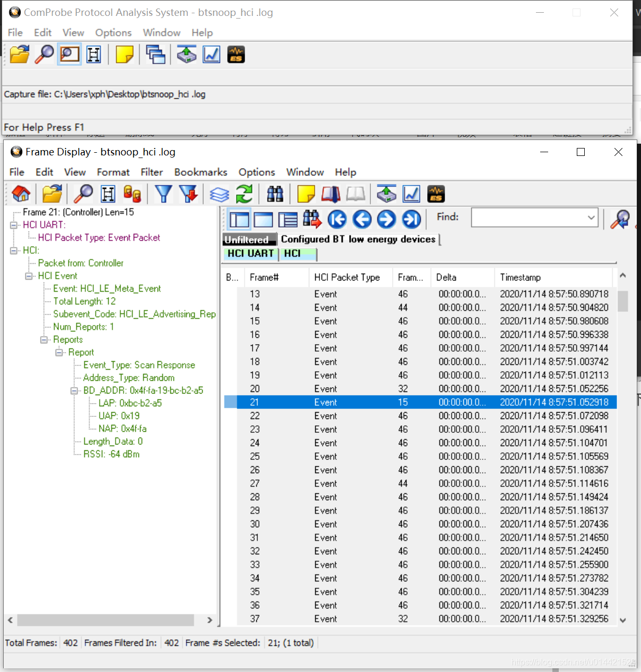This screenshot has height=672, width=641.
Task: Click right arrow of tree pane horizontal scrollbar
Action: (210, 619)
